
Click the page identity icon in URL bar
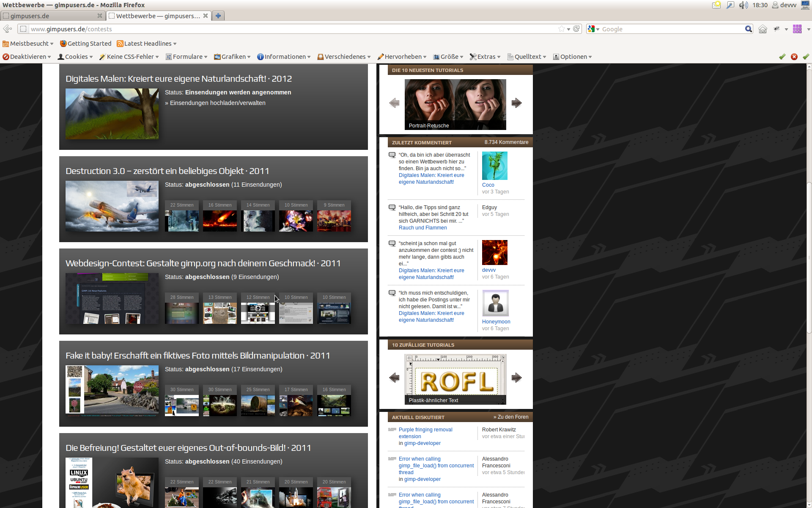23,29
